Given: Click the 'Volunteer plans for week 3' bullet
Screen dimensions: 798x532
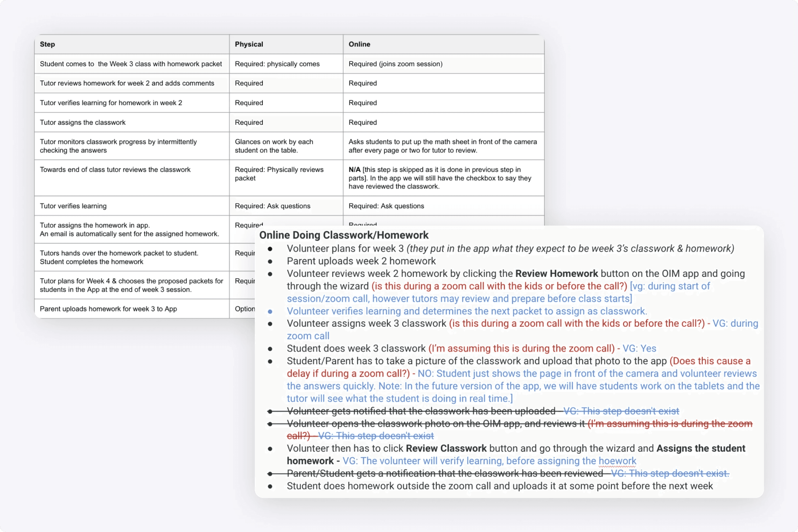Looking at the screenshot, I should pyautogui.click(x=510, y=249).
